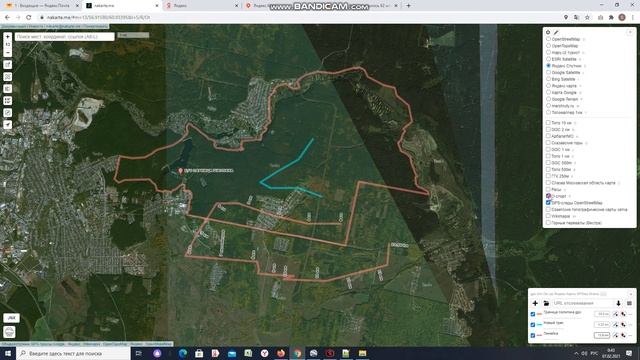The width and height of the screenshot is (640, 360).
Task: Collapse the tracks panel
Action: pos(630,294)
